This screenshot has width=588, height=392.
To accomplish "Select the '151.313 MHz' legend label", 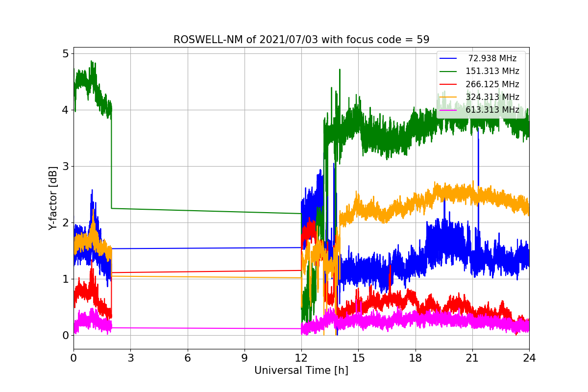I will click(x=492, y=71).
